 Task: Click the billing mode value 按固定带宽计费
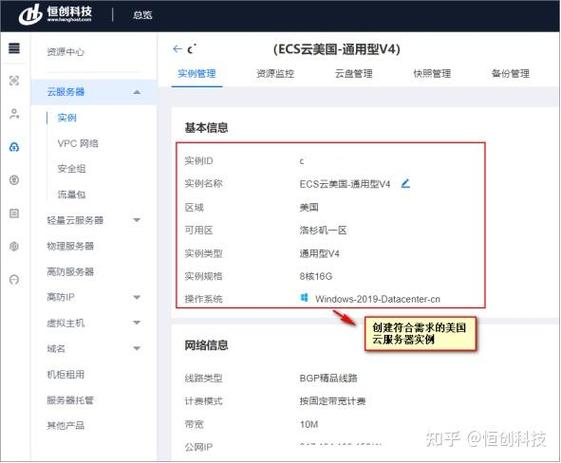(x=333, y=401)
